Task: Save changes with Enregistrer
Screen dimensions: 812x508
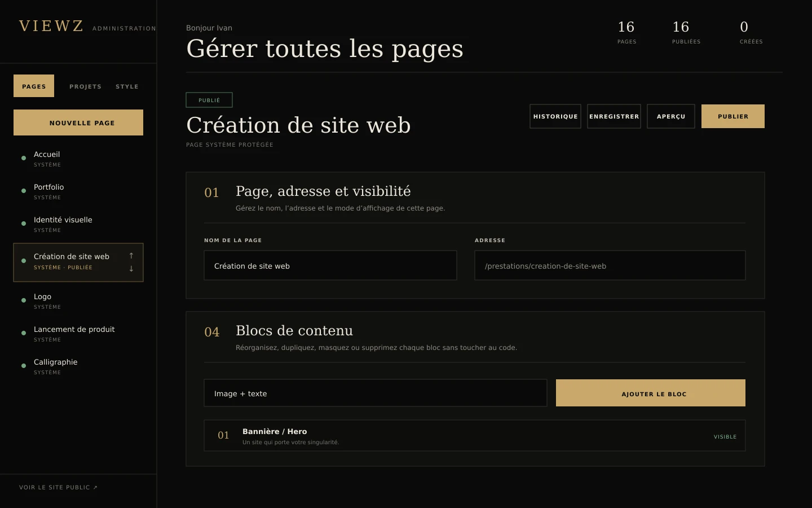Action: point(614,116)
